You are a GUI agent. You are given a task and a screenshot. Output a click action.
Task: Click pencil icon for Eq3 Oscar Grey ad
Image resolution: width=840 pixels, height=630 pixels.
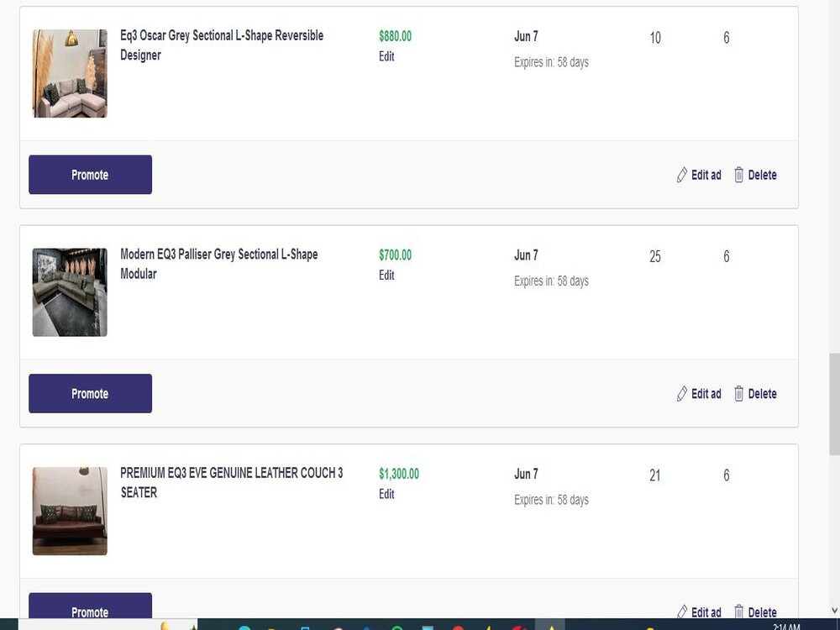pos(681,175)
